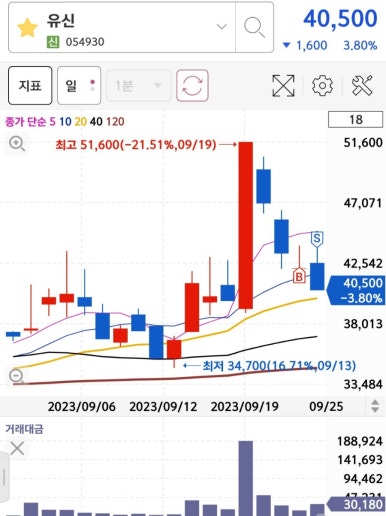Click the 47,071 price axis label
Image resolution: width=386 pixels, height=516 pixels.
[363, 203]
